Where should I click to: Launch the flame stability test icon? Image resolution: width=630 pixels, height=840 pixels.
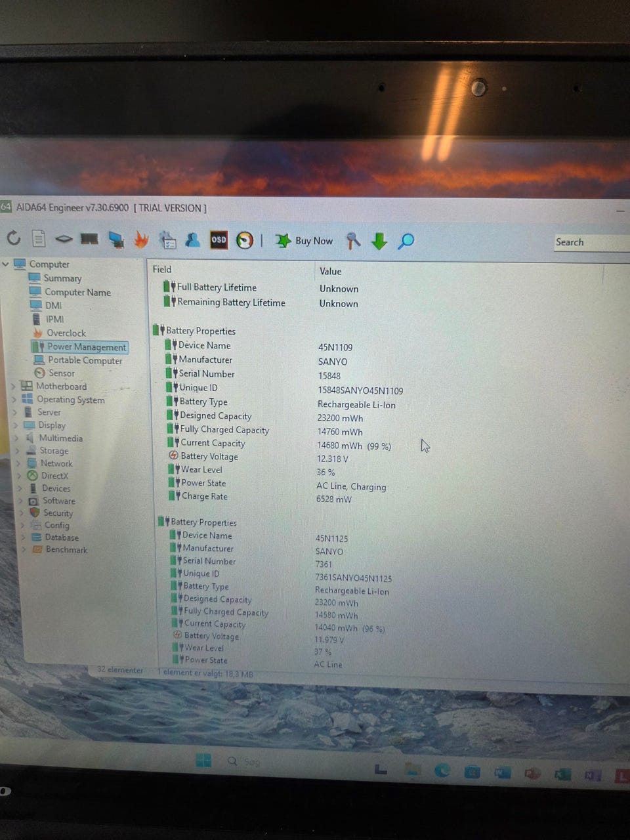click(141, 240)
